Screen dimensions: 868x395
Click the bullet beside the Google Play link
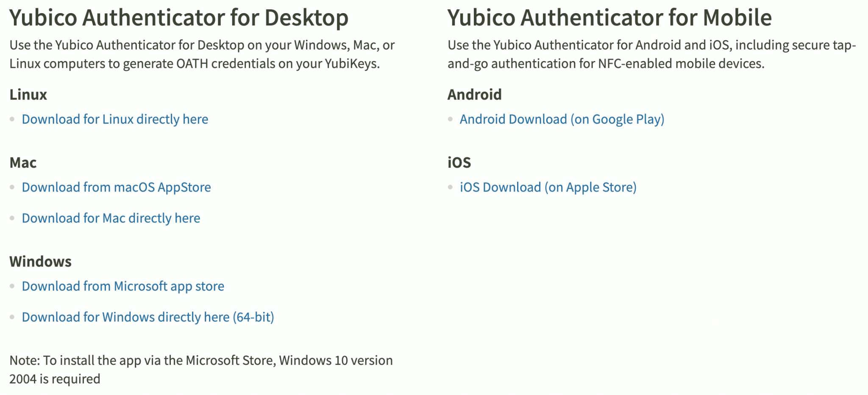pyautogui.click(x=449, y=119)
